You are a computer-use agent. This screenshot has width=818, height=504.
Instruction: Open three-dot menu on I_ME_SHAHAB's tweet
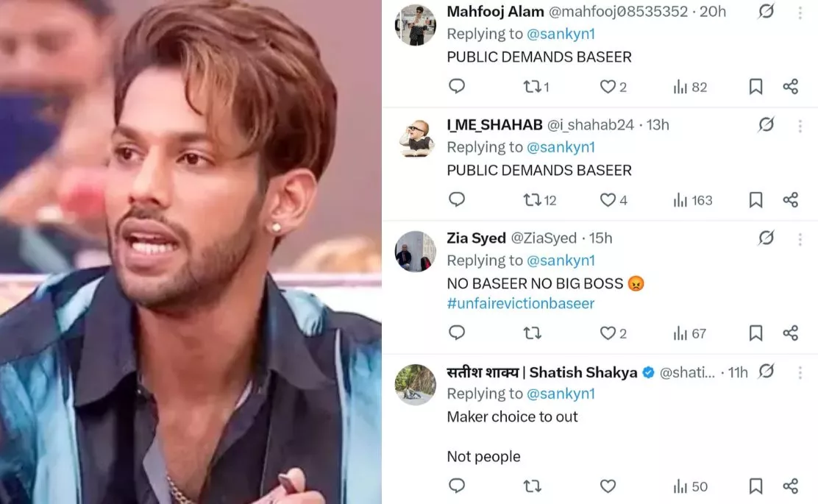pos(800,126)
